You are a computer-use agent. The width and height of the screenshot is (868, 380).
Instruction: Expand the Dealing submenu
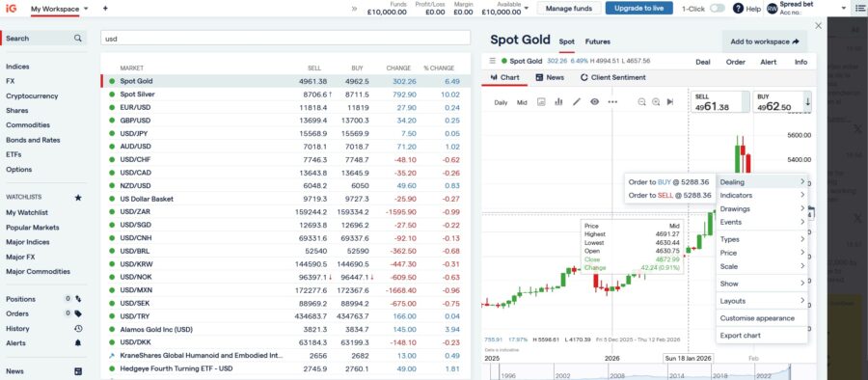[762, 181]
